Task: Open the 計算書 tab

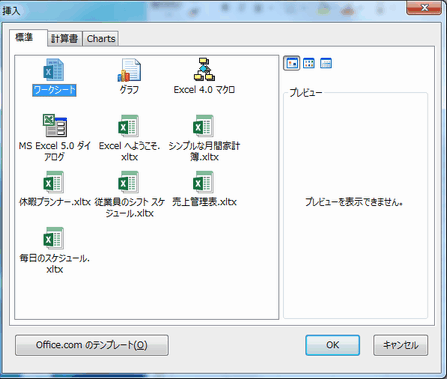Action: (x=65, y=39)
